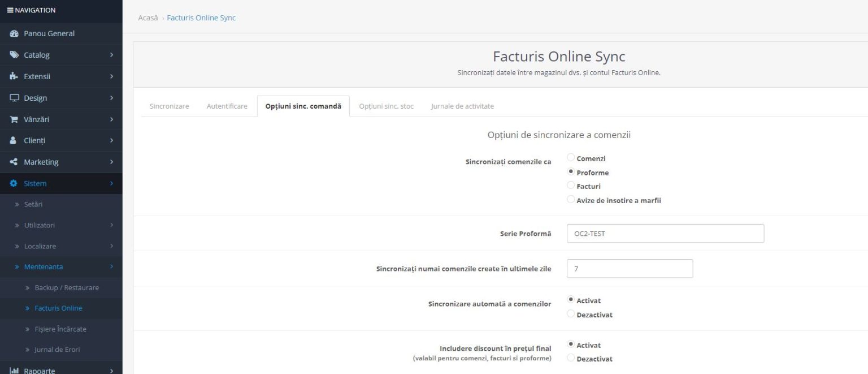
Task: Disable discount inclusion with Dezactivat
Action: coord(571,358)
